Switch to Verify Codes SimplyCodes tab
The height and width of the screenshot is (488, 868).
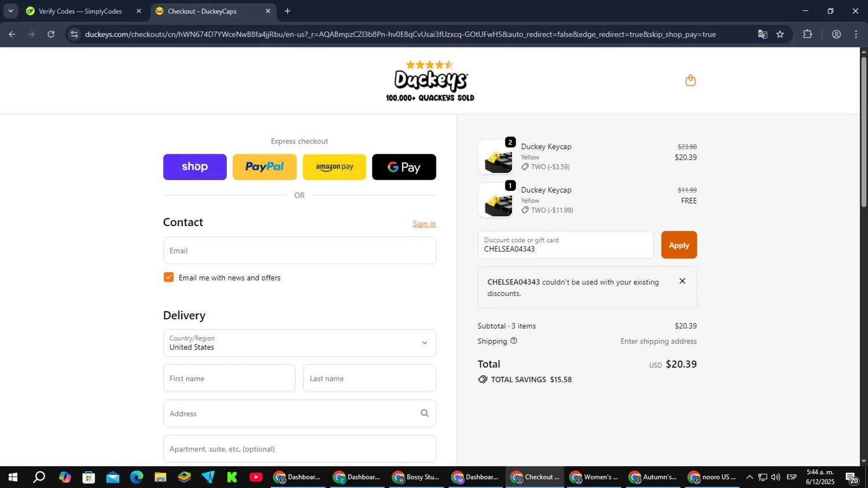[x=84, y=11]
